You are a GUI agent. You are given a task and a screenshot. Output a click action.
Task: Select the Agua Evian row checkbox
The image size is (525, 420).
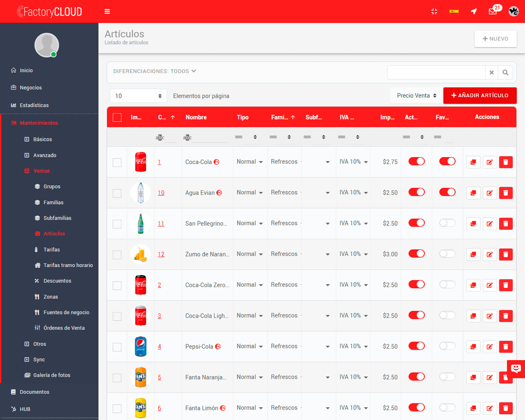coord(117,193)
